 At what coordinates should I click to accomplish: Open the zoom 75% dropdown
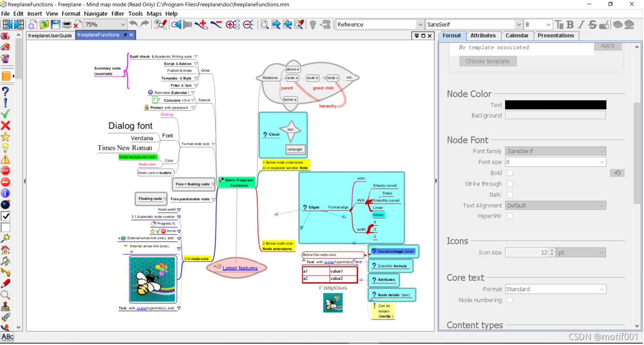point(105,25)
